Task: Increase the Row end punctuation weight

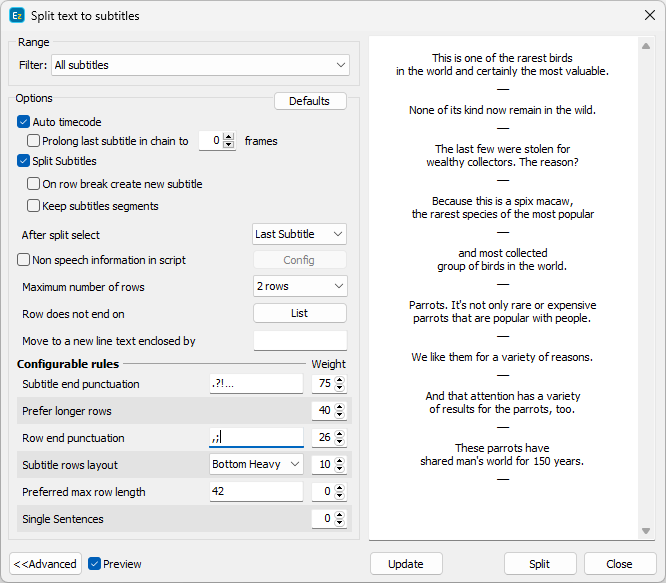Action: [x=341, y=434]
